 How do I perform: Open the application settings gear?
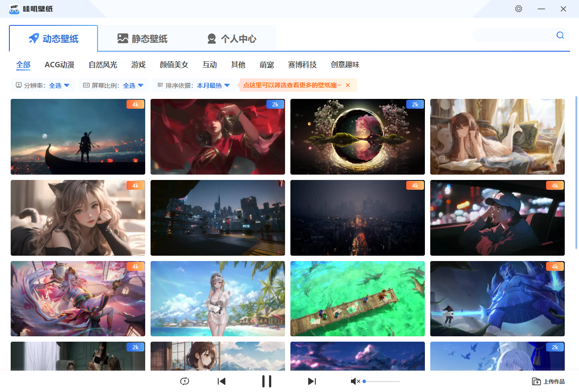pos(518,8)
